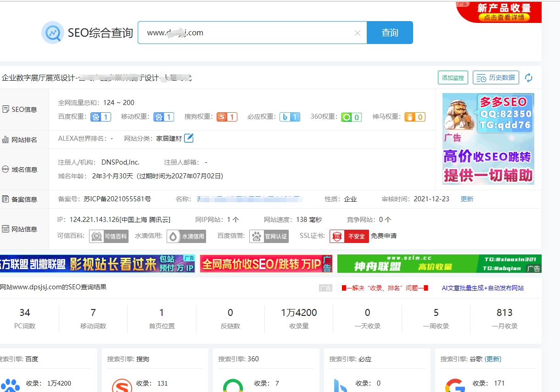Click the Shenma weight orange badge
560x392 pixels.
click(x=414, y=117)
